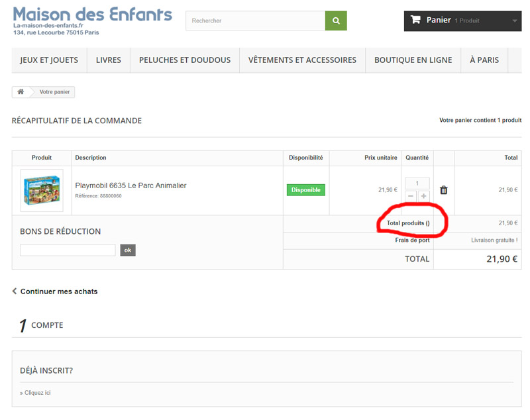Open the À Paris menu
This screenshot has width=530, height=420.
tap(484, 60)
